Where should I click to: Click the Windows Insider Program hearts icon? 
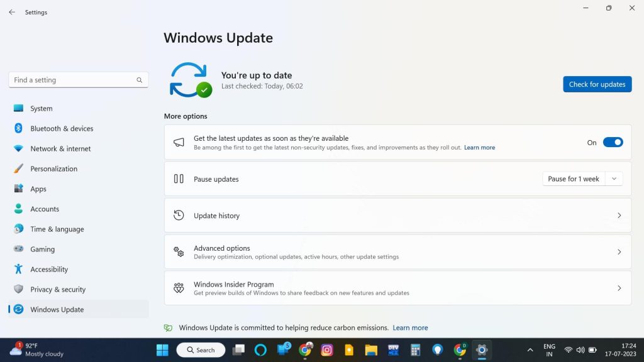pyautogui.click(x=179, y=288)
